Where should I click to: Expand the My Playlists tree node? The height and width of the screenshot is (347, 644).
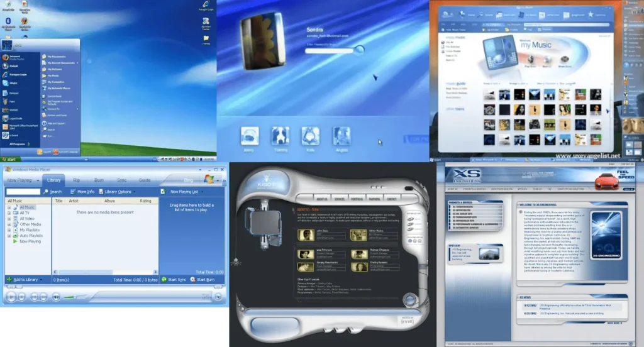9,230
